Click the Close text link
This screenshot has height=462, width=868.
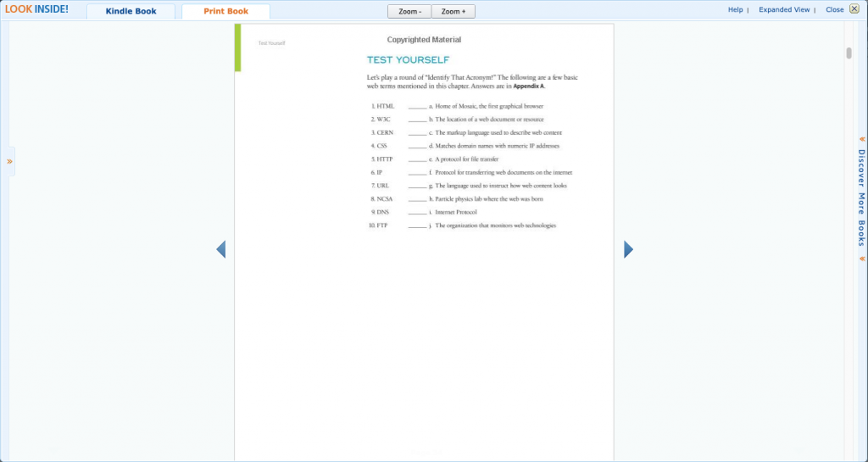(x=834, y=10)
